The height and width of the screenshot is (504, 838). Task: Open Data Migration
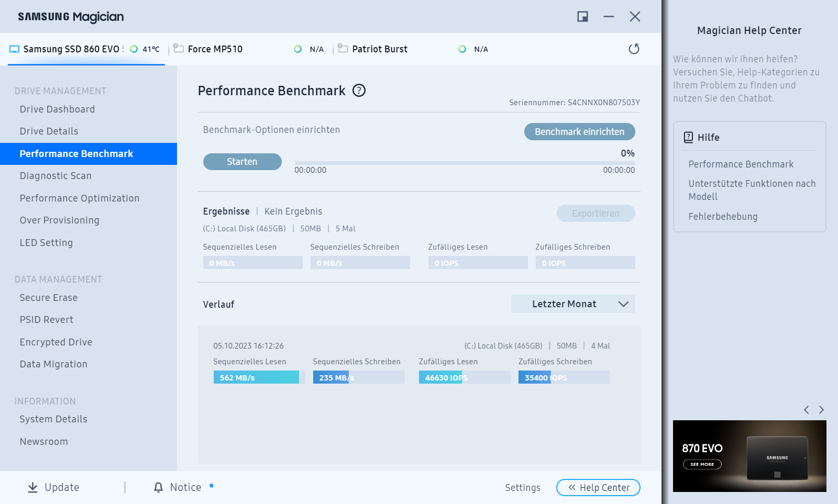point(53,364)
